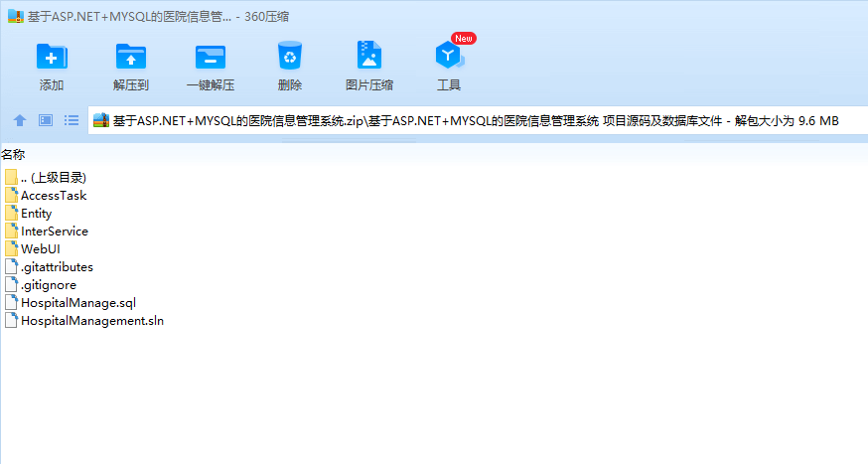Click the 一键解压 (One-click extract) icon
Image resolution: width=868 pixels, height=464 pixels.
[x=211, y=57]
